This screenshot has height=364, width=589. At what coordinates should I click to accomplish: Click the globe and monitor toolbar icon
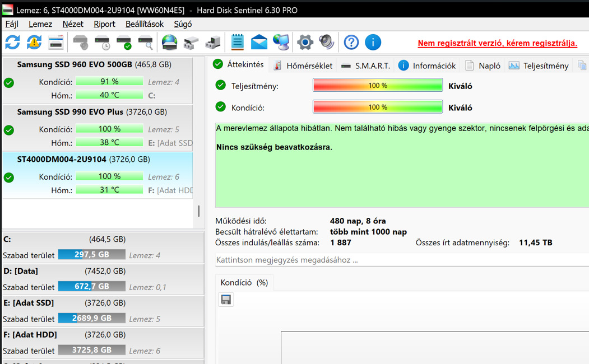pos(281,42)
